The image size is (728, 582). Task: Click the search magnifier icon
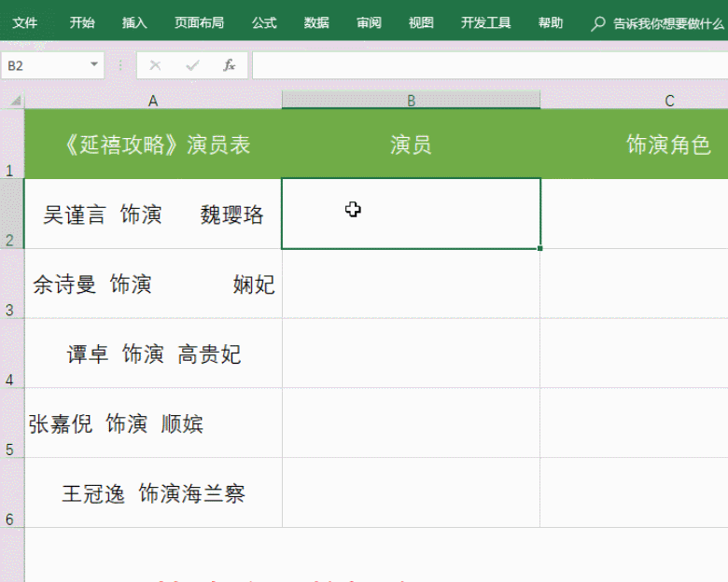point(597,23)
